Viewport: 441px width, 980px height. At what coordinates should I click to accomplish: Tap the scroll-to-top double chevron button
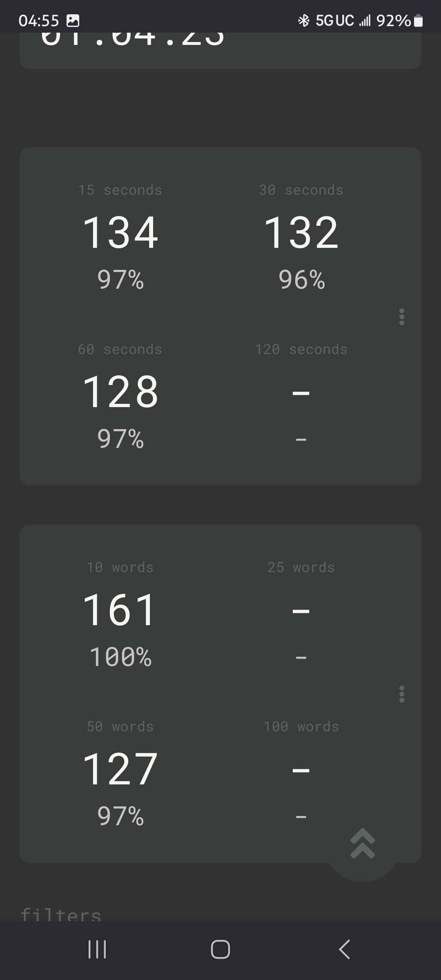(363, 844)
